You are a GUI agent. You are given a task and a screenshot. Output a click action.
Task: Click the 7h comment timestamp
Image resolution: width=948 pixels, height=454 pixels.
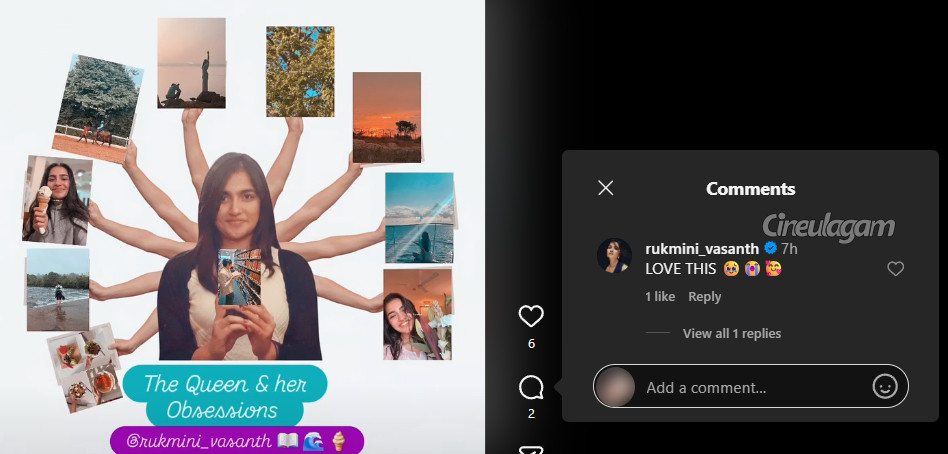(x=789, y=248)
